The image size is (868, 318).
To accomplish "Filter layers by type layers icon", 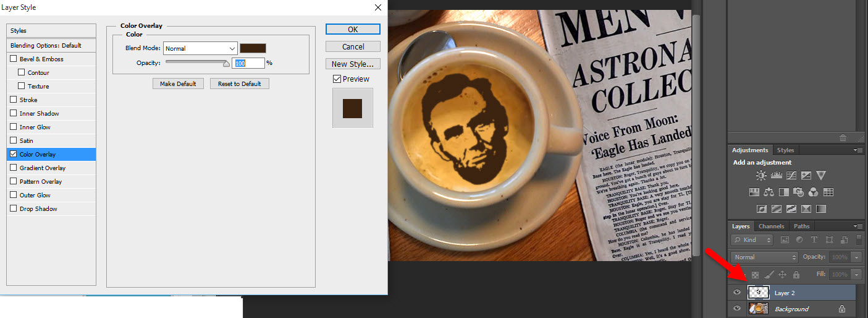I will [814, 239].
